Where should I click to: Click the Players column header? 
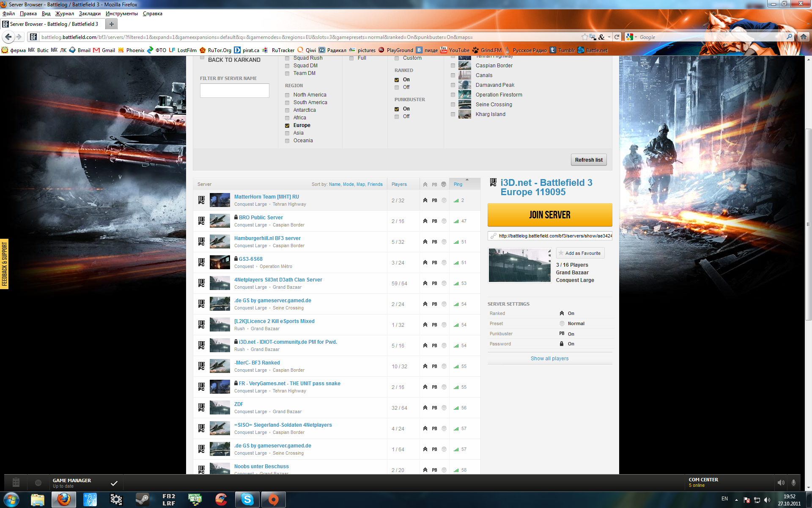(x=399, y=184)
